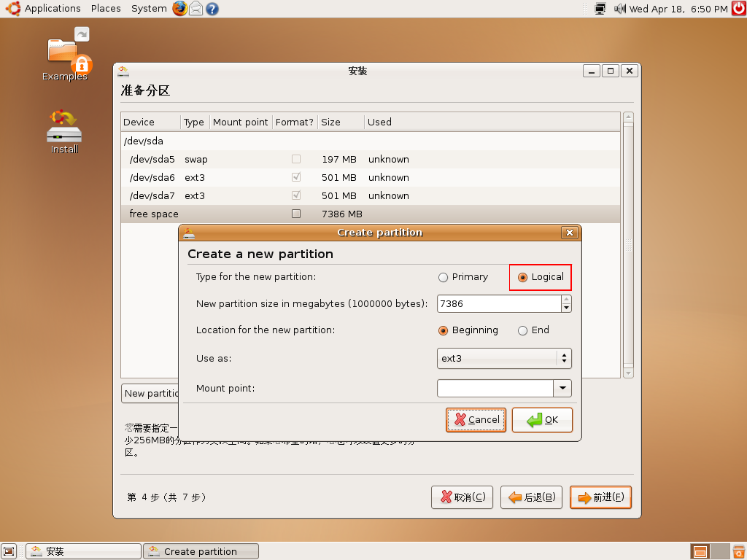Click partition list scrollbar down arrow
The width and height of the screenshot is (747, 560).
coord(628,373)
